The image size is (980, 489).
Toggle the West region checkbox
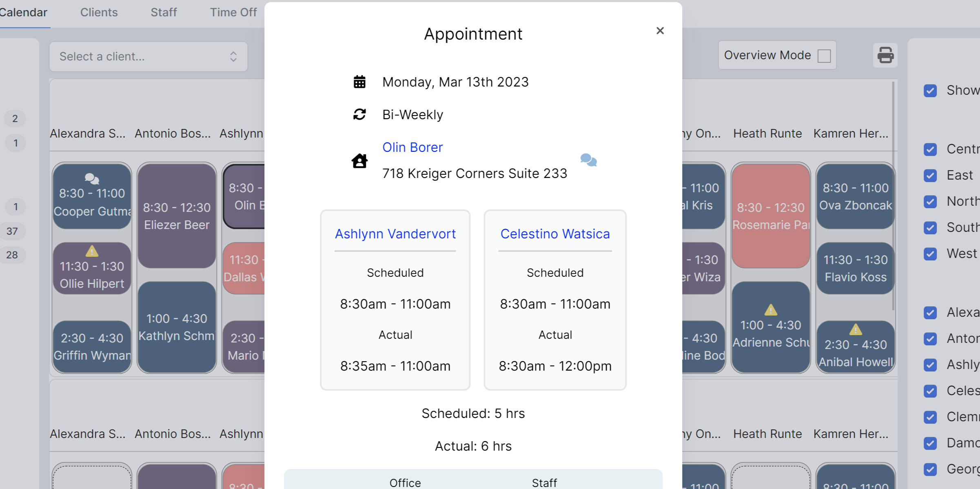pyautogui.click(x=930, y=254)
